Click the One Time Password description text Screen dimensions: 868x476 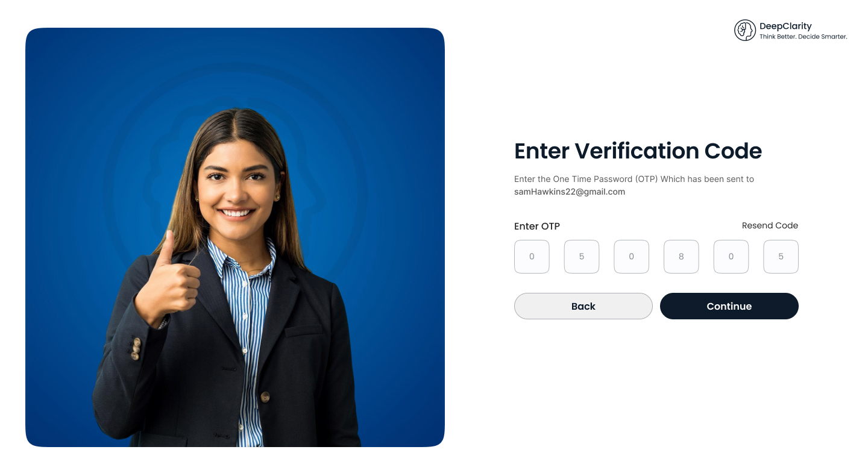634,179
